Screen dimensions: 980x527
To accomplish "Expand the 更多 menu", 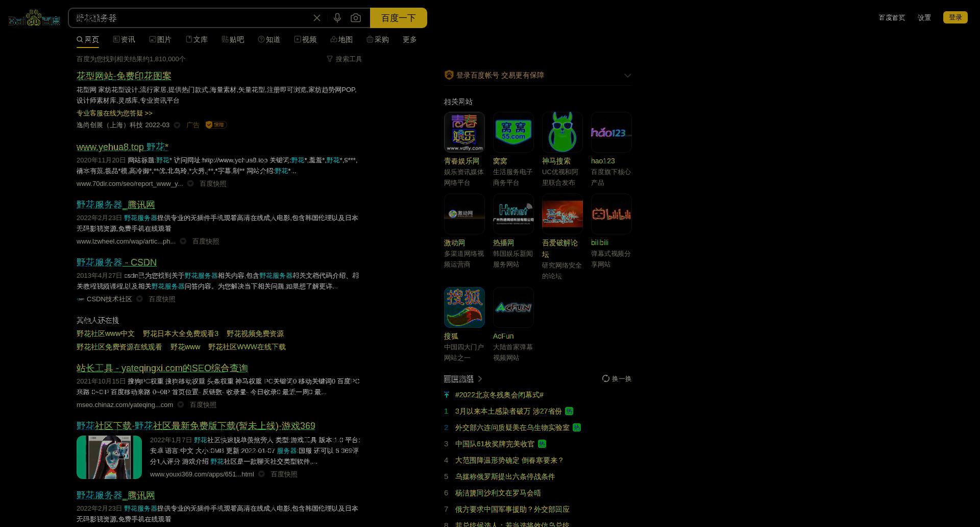I will [410, 39].
